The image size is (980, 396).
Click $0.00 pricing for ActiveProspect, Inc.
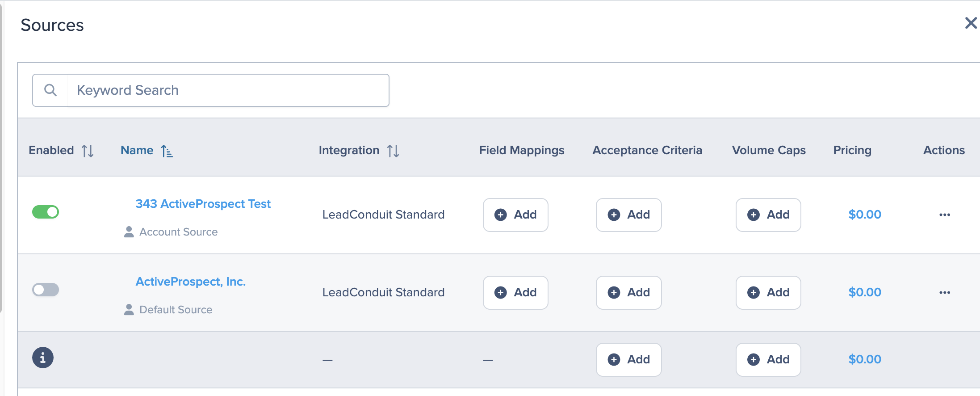click(x=865, y=292)
